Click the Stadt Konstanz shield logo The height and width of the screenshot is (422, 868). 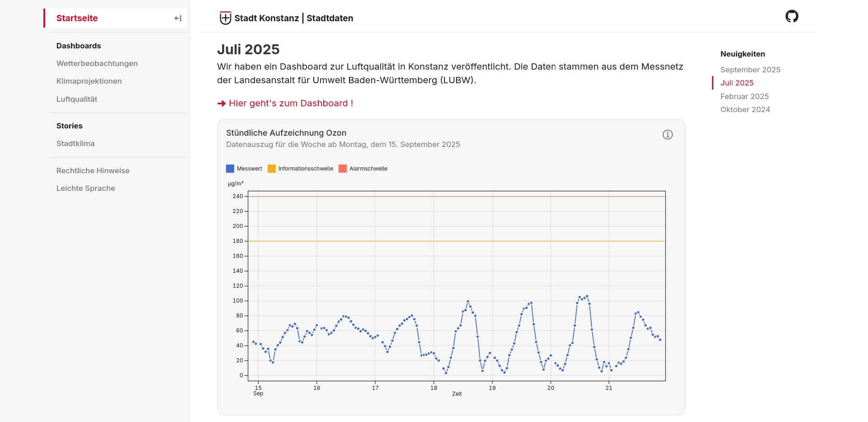225,18
